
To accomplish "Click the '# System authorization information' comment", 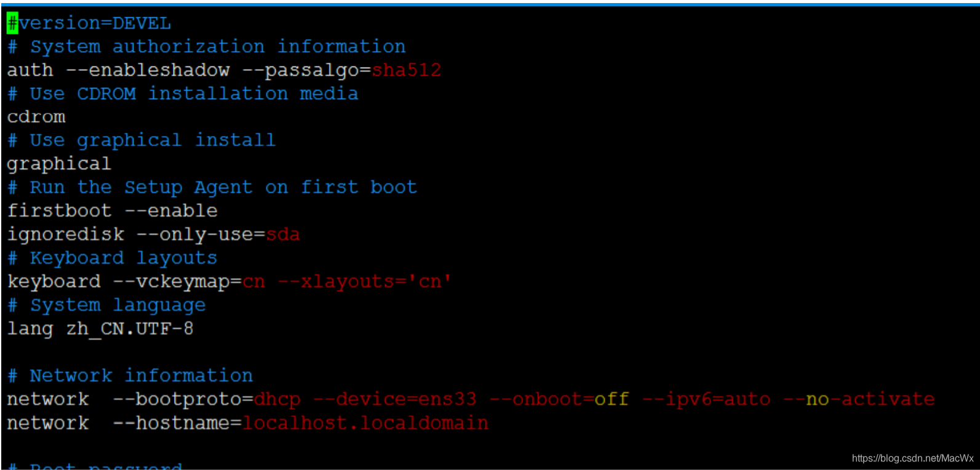I will point(207,47).
